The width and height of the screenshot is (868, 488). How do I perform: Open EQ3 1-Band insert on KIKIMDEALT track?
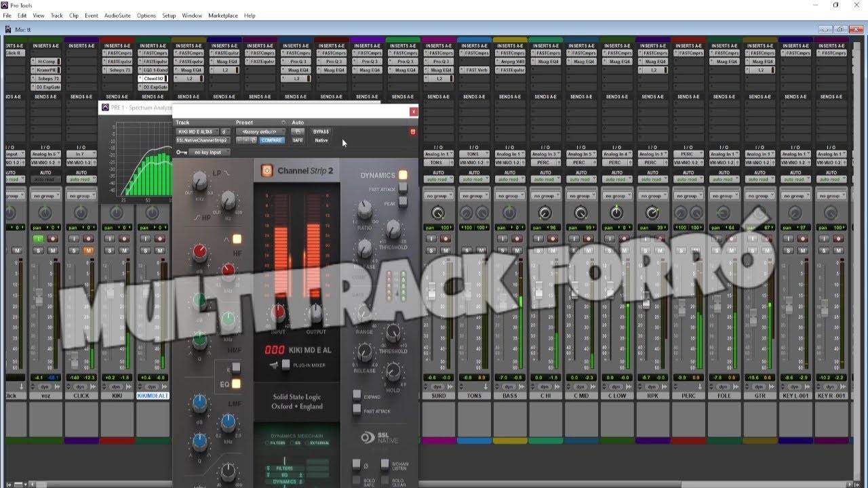click(x=153, y=70)
